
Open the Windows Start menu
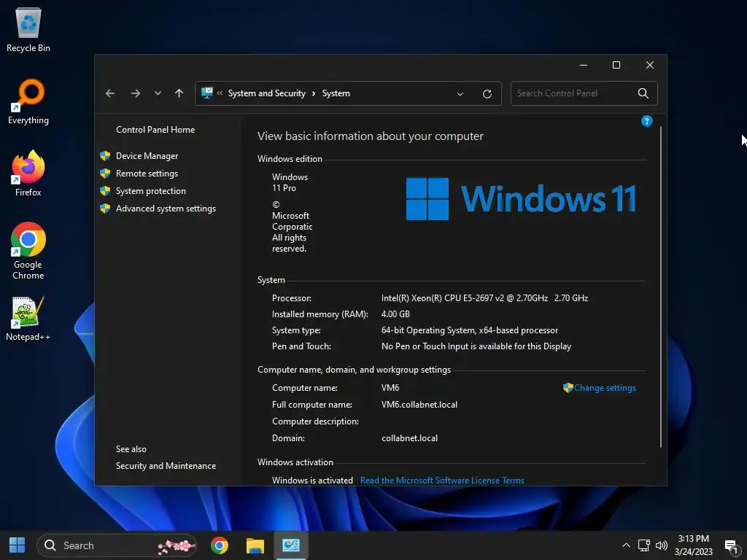coord(18,545)
